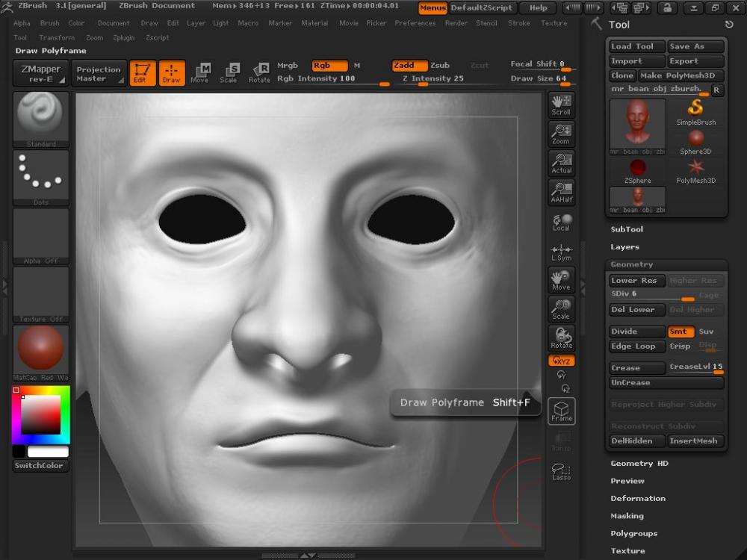Viewport: 747px width, 560px height.
Task: Select the Rotate tool in top toolbar
Action: pos(259,72)
